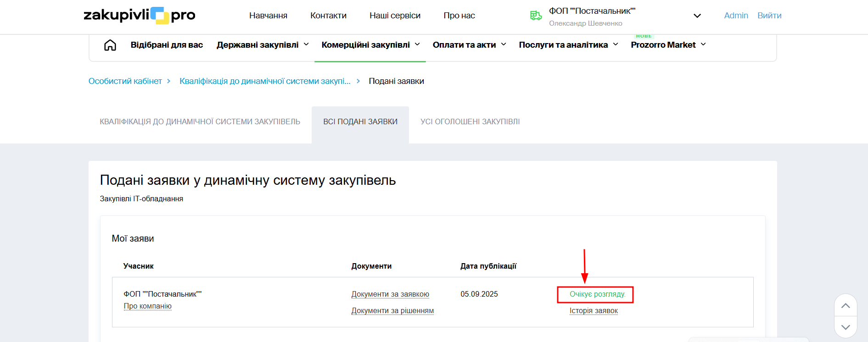Screen dimensions: 868x342
Task: Go to Навчання page
Action: click(268, 16)
